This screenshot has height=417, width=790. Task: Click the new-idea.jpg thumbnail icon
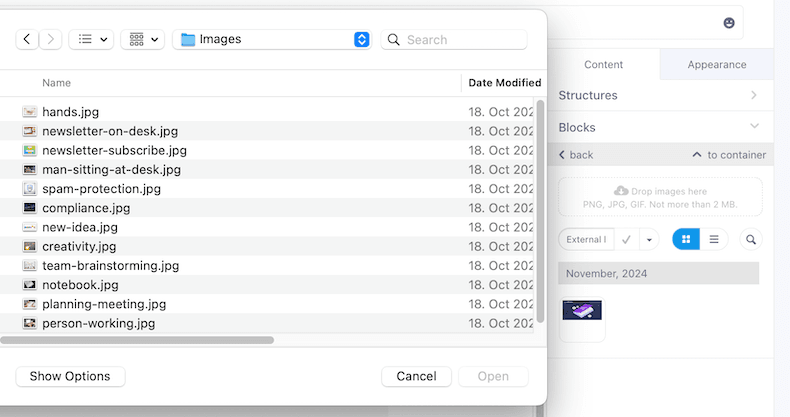tap(30, 227)
